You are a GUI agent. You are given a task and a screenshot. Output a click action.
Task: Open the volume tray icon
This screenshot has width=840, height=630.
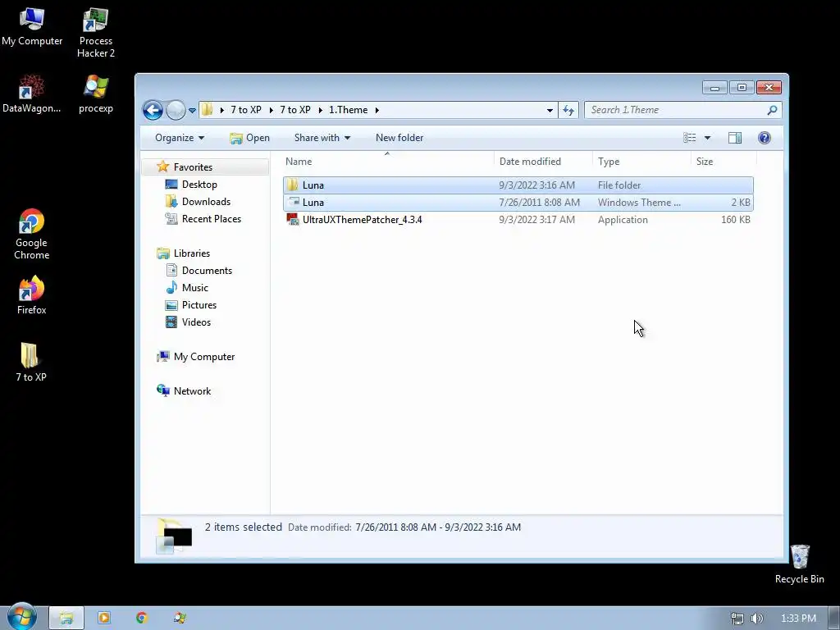click(757, 619)
